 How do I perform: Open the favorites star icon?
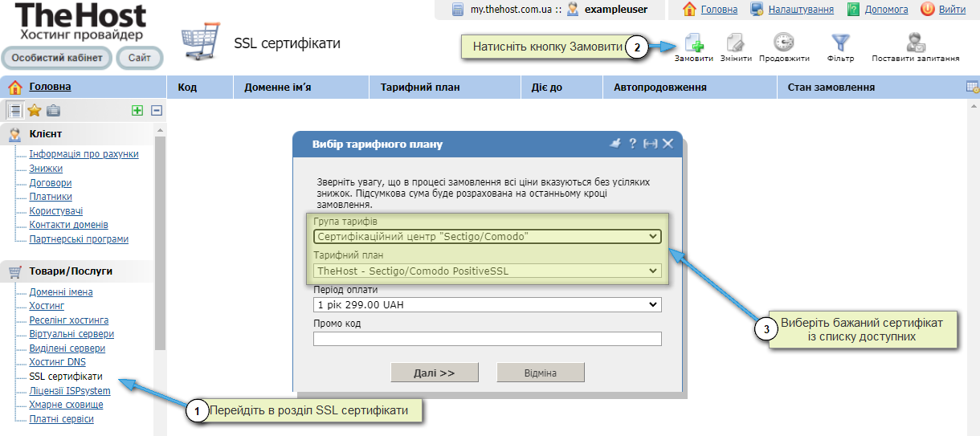point(34,111)
